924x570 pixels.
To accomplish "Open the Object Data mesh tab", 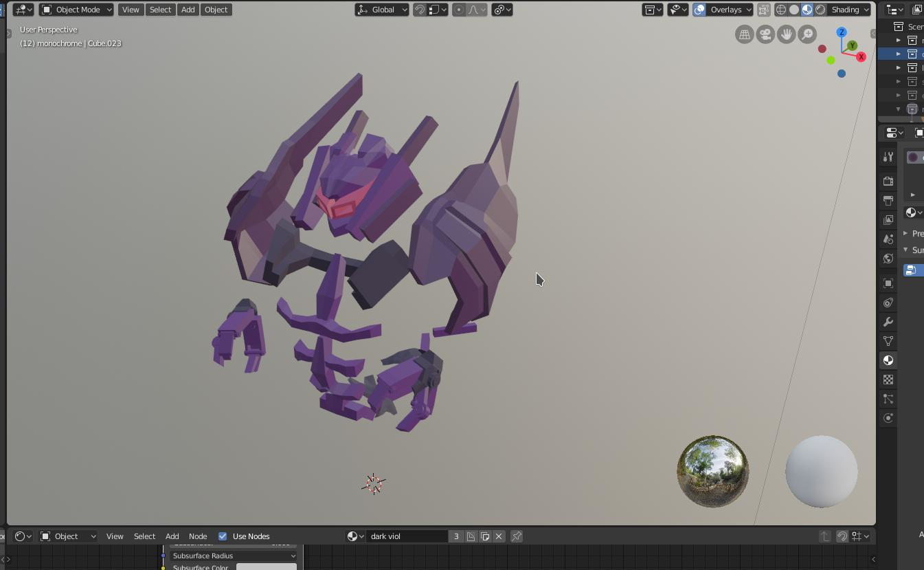I will (x=888, y=341).
